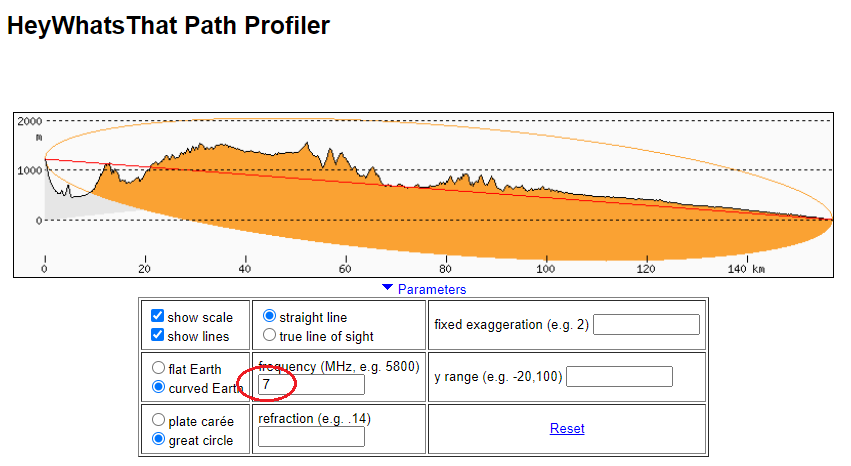The width and height of the screenshot is (851, 466).
Task: Click the Parameters link text
Action: pos(432,289)
